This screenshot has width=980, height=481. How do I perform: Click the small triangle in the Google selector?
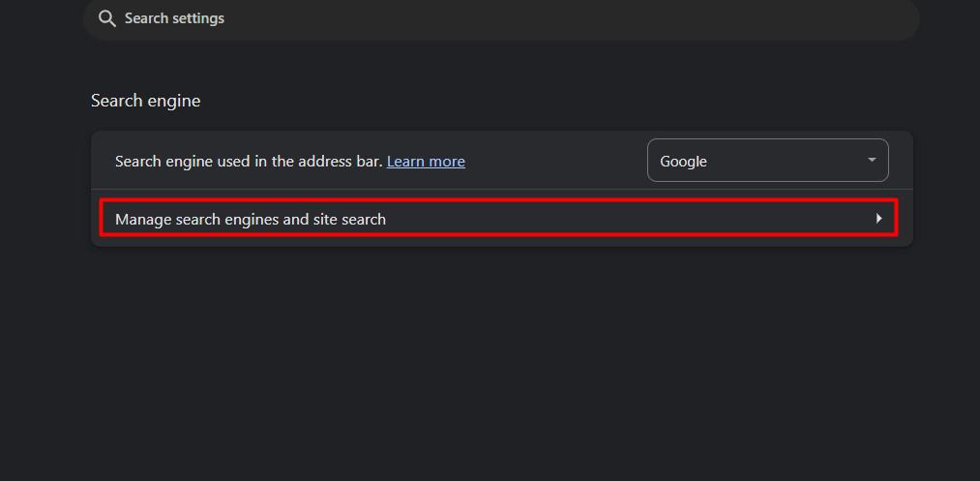point(872,160)
